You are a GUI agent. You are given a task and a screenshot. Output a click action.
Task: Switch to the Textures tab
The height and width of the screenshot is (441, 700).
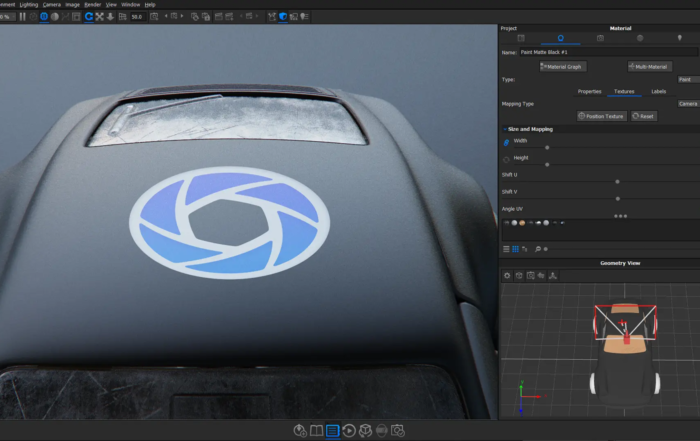(624, 92)
